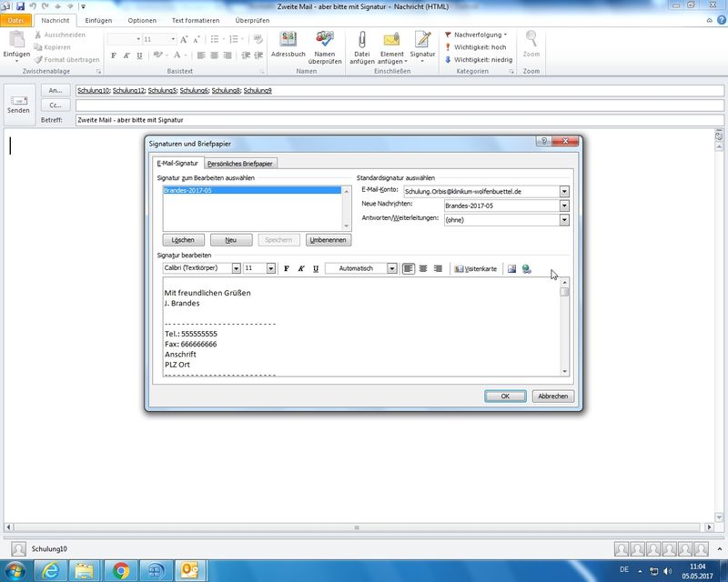Open the Automatisch font color dropdown

[x=392, y=268]
